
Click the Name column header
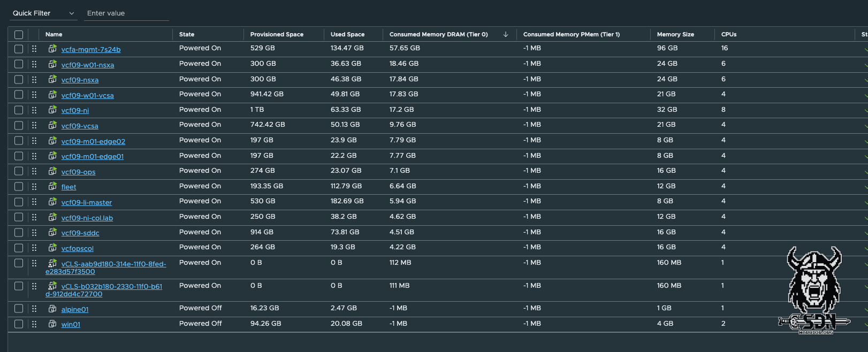click(x=54, y=34)
